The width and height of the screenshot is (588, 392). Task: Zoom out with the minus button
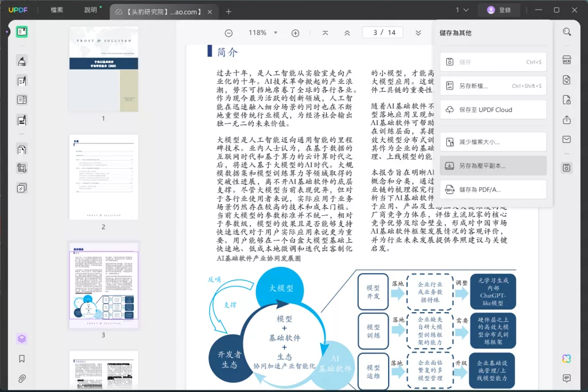click(229, 33)
